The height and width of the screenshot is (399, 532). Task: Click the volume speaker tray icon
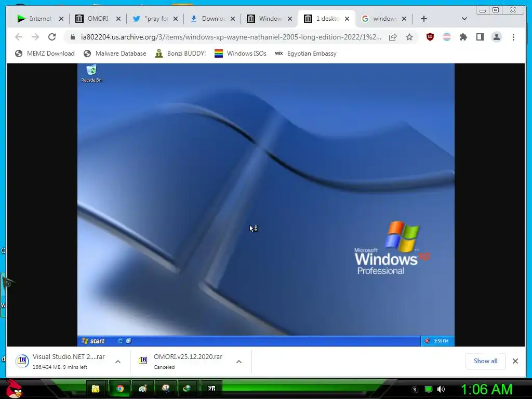(x=441, y=389)
